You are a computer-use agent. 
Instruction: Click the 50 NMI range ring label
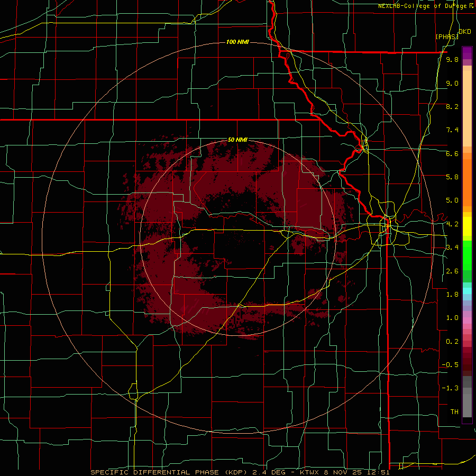tap(237, 140)
